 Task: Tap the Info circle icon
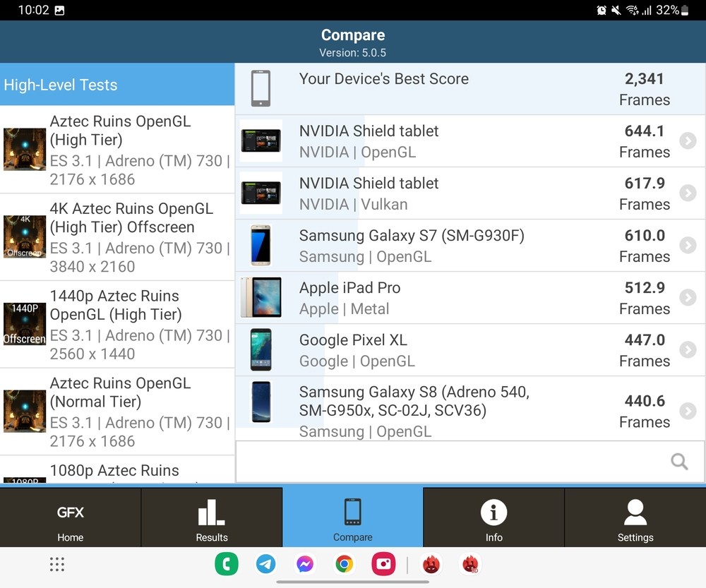493,512
